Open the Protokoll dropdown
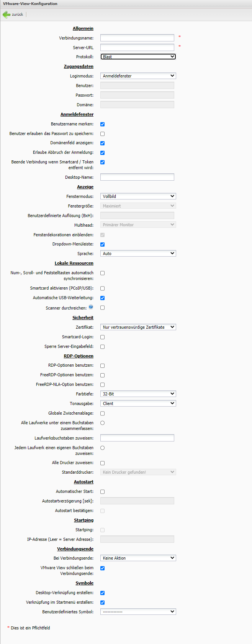252x644 pixels. (138, 57)
